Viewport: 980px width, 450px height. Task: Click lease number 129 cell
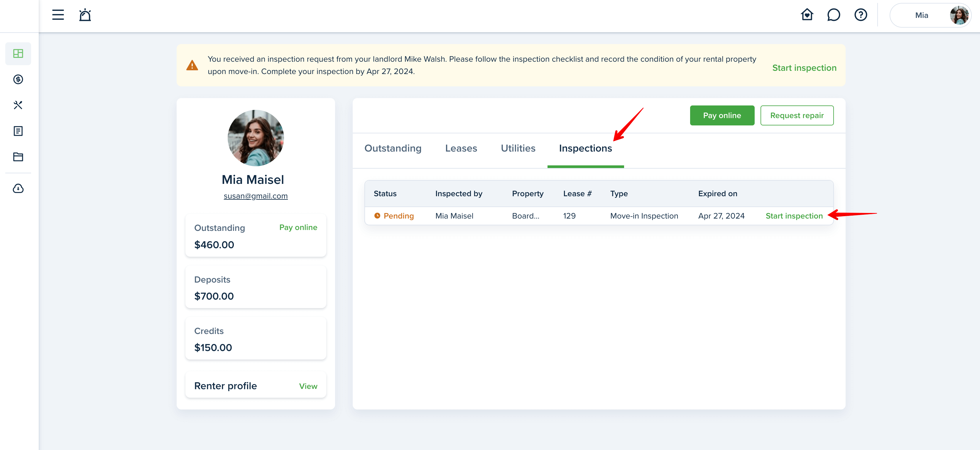click(x=569, y=216)
